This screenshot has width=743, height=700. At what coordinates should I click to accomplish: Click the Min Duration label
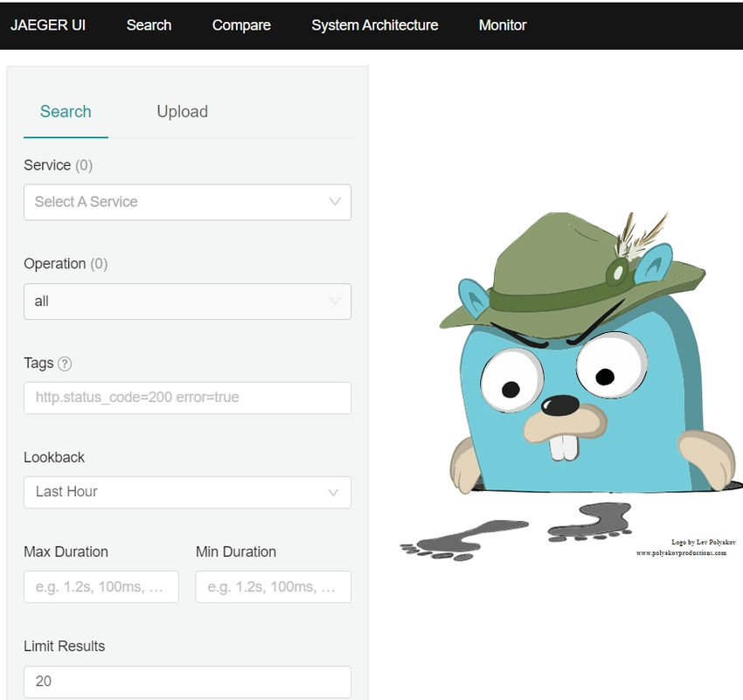[x=236, y=551]
